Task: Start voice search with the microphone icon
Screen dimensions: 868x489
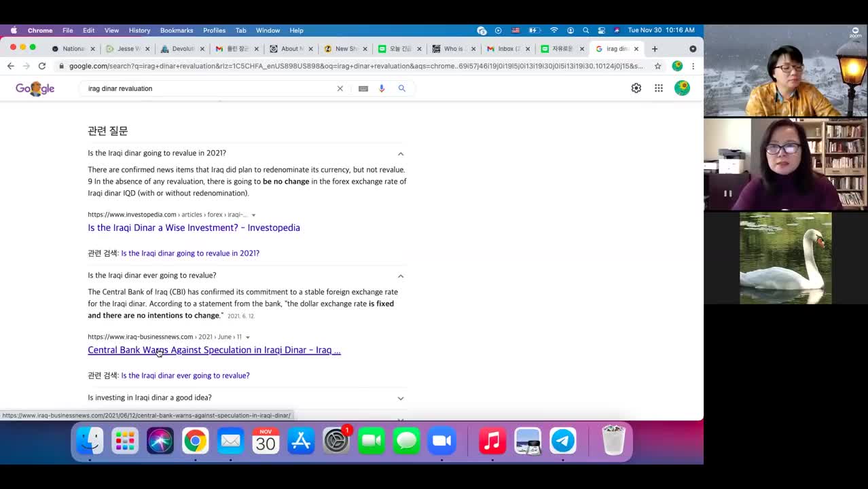Action: coord(382,88)
